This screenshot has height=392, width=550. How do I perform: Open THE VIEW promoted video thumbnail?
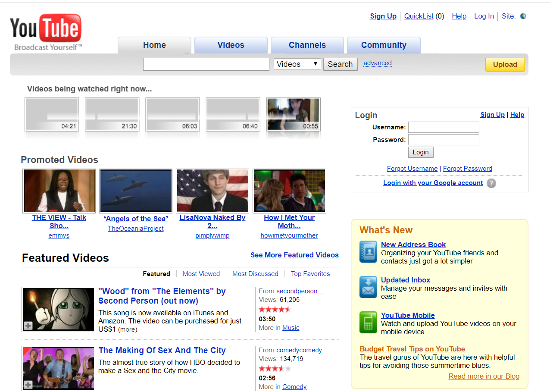(x=59, y=191)
